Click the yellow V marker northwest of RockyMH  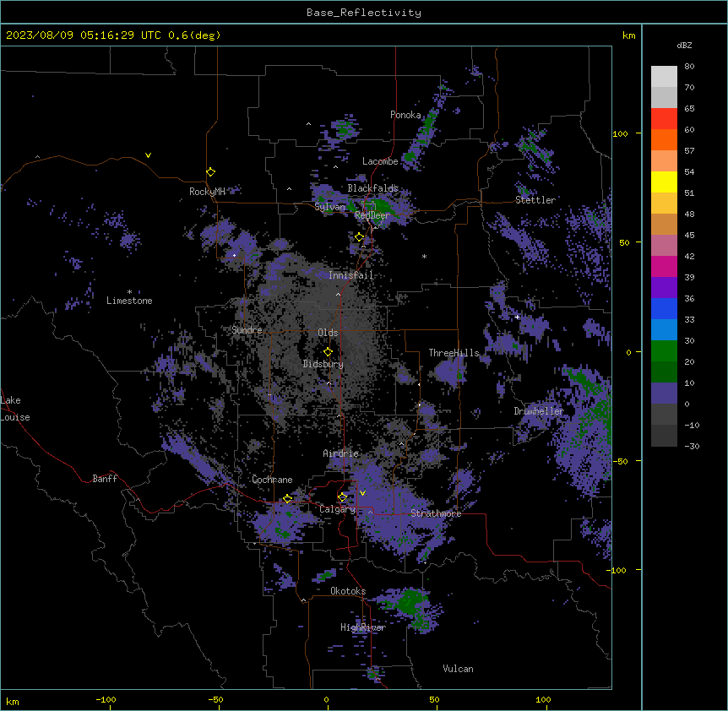[x=148, y=155]
